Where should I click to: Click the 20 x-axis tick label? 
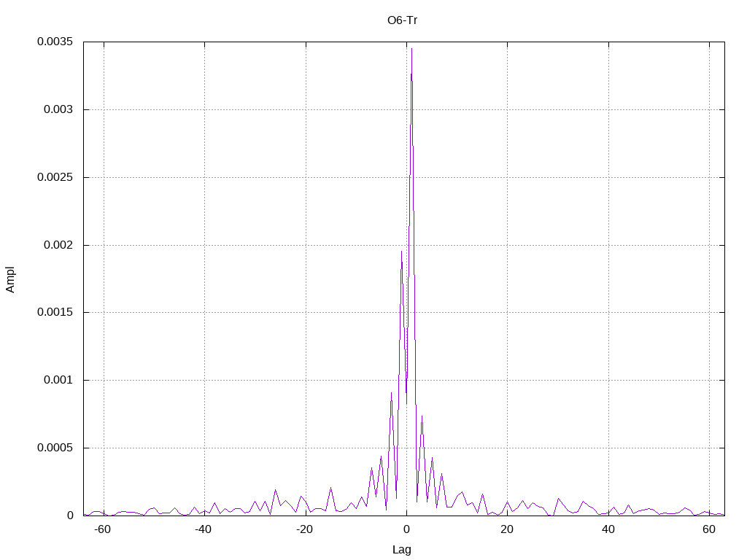(507, 529)
